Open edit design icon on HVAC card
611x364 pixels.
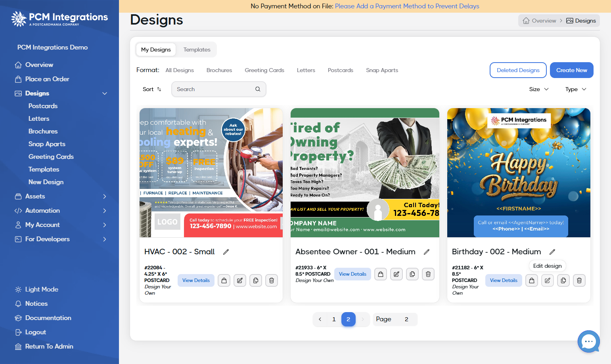tap(240, 280)
